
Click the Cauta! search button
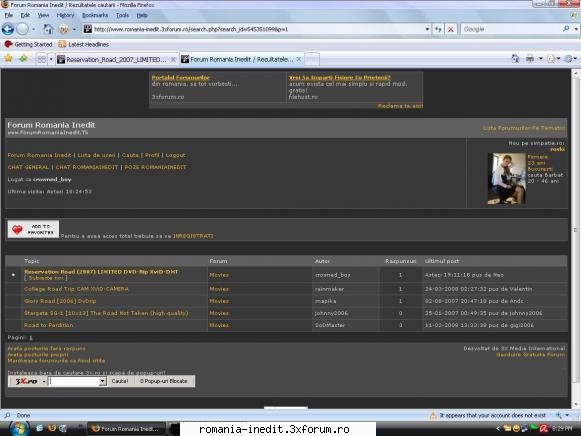point(120,381)
